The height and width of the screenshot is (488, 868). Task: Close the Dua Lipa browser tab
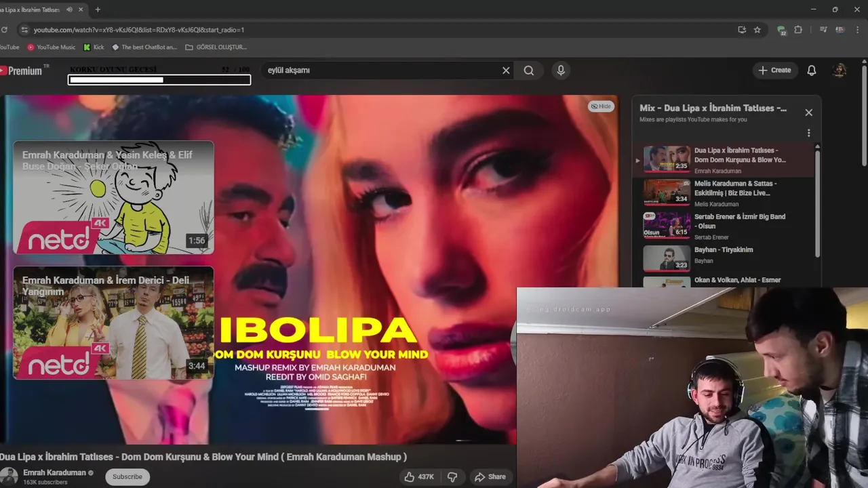pyautogui.click(x=81, y=9)
